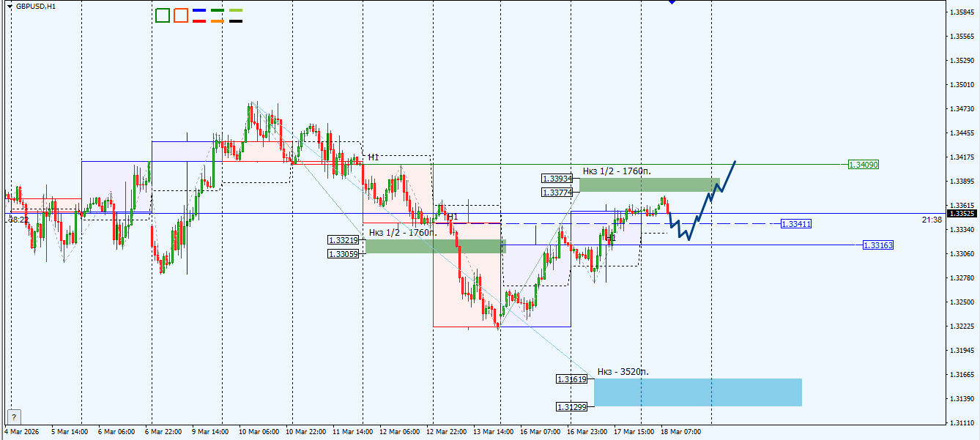Select the black line color swatch in the legend
980x440 pixels.
point(236,21)
